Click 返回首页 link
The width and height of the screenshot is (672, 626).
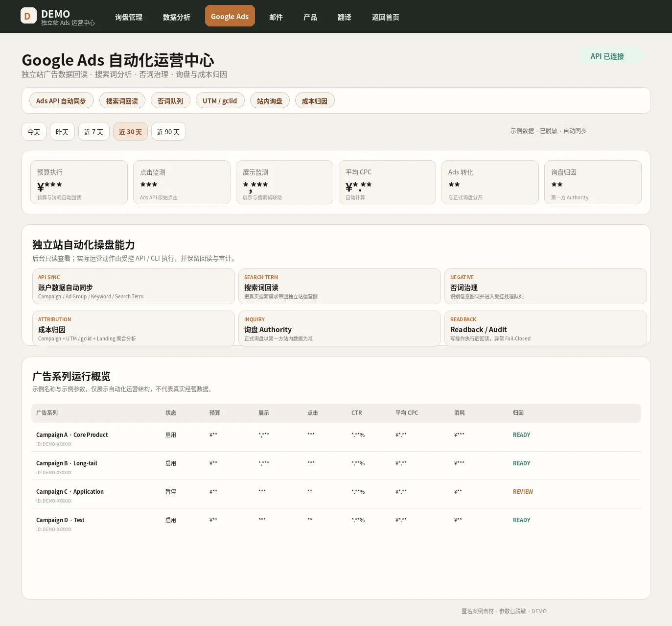tap(386, 17)
